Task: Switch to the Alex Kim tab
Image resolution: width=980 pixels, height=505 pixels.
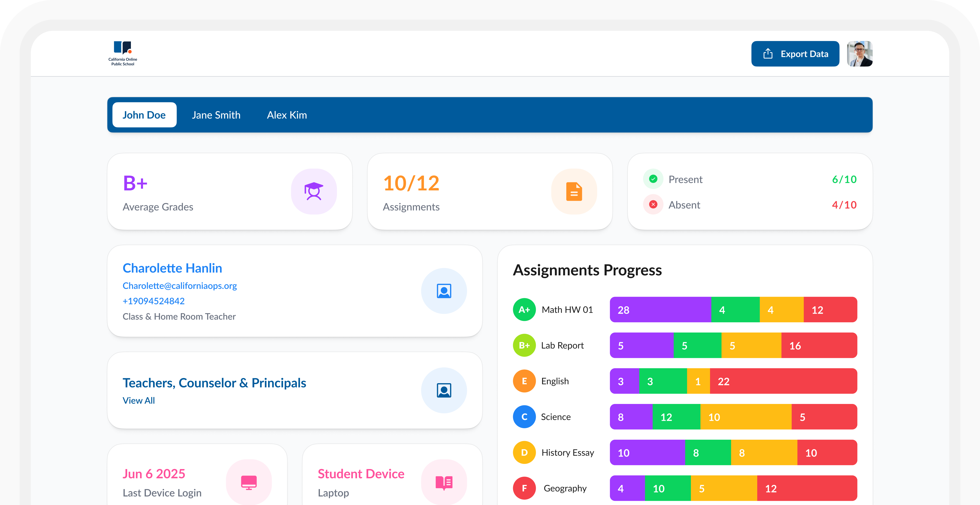Action: (x=287, y=115)
